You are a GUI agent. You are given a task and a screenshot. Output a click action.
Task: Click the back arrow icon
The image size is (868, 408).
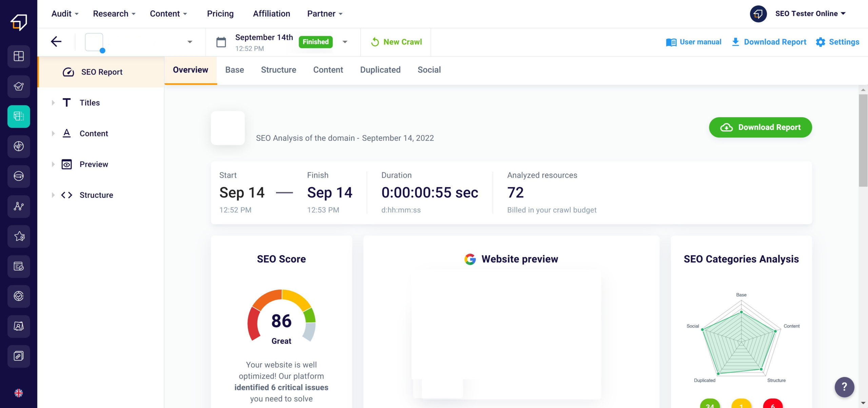tap(56, 42)
